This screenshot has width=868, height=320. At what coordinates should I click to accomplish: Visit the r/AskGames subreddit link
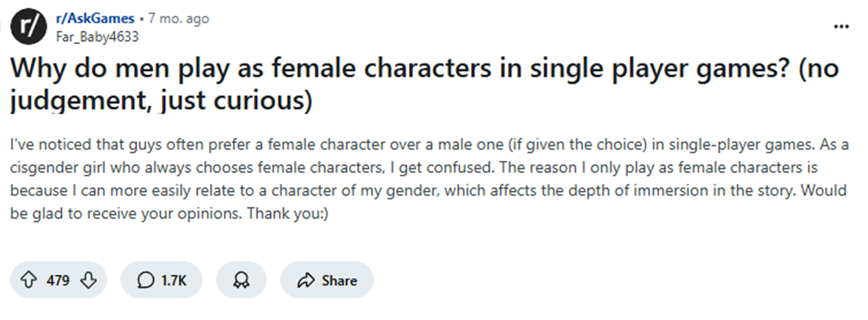click(94, 18)
